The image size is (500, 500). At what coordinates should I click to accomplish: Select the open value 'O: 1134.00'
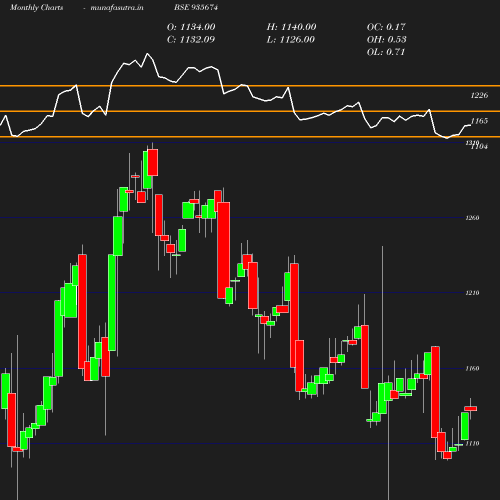tap(191, 27)
